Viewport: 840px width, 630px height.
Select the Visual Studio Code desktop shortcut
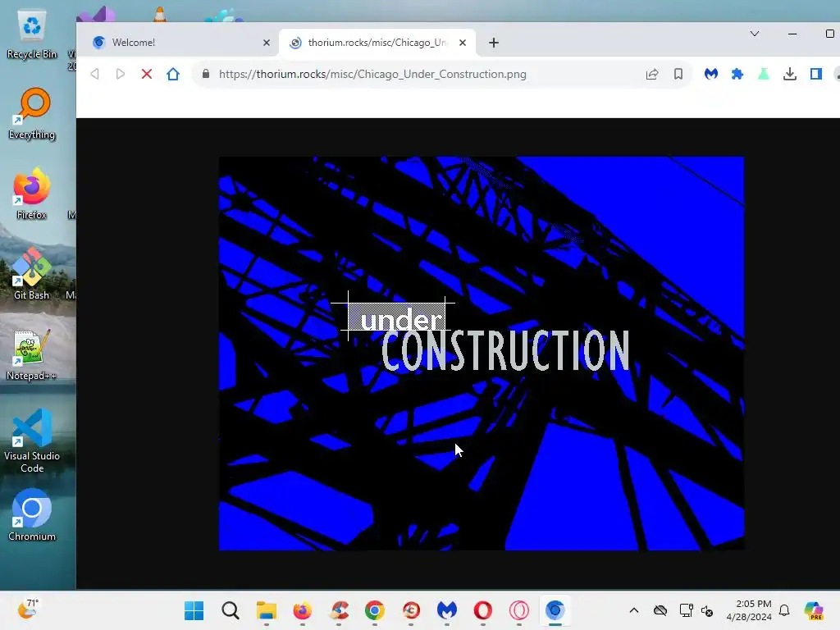coord(32,441)
